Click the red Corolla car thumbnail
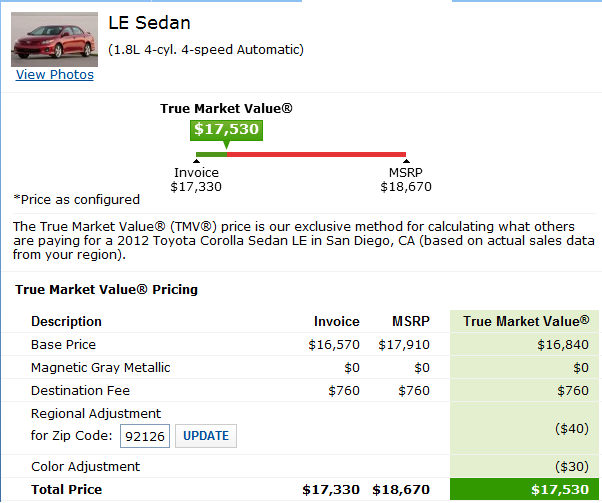602x503 pixels. pos(54,39)
